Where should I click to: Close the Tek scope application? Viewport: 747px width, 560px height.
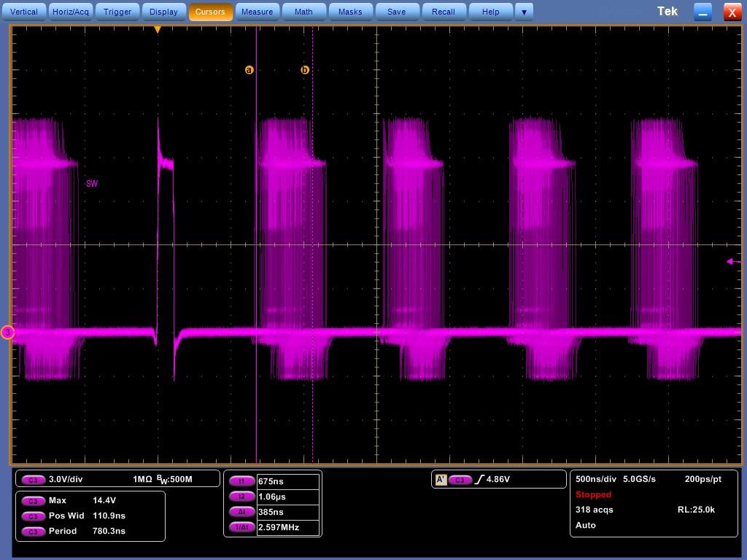coord(732,12)
